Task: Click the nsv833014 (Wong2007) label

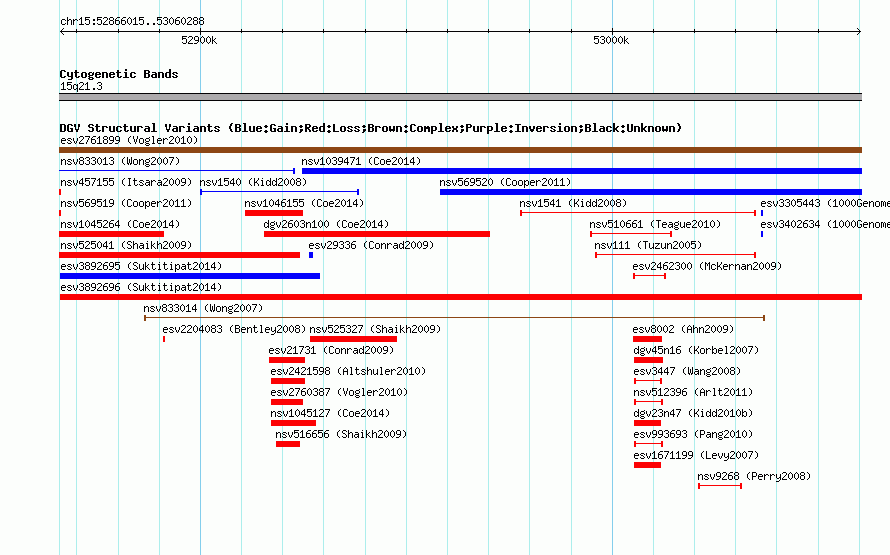Action: coord(203,308)
